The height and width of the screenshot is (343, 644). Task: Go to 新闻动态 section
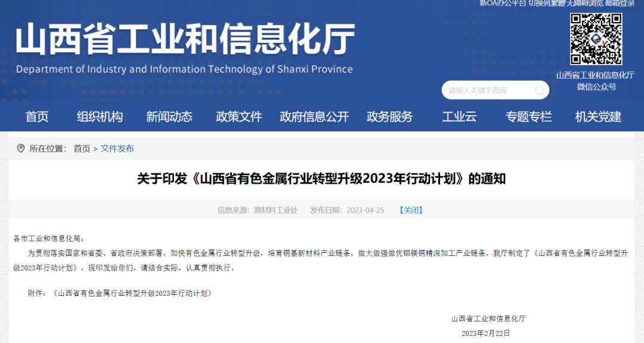169,117
